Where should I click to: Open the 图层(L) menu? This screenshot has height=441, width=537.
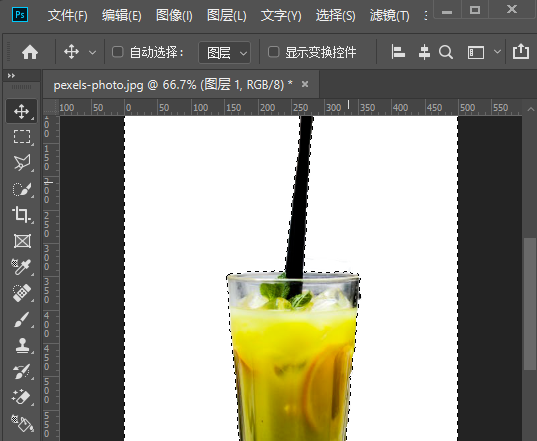tap(226, 15)
